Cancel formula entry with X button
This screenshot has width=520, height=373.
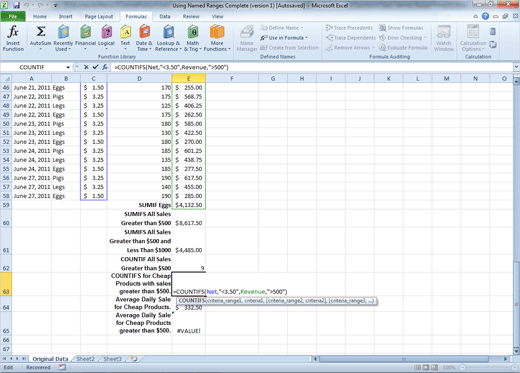[x=86, y=67]
